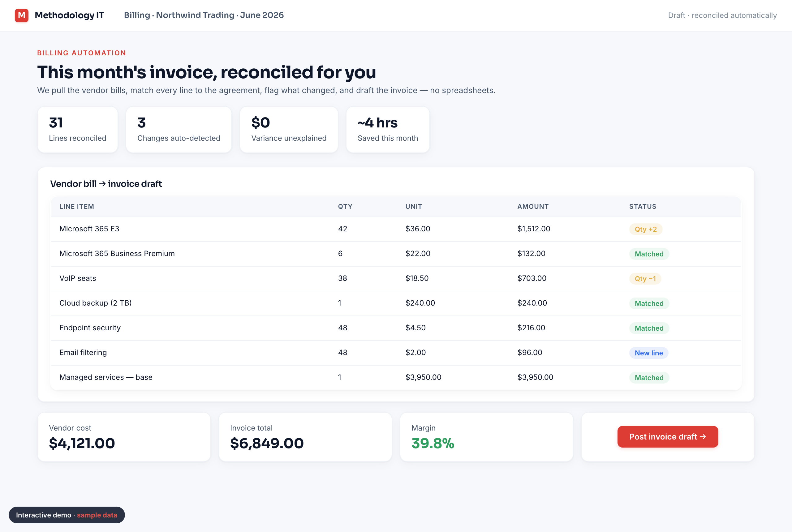792x532 pixels.
Task: Click Matched badge on Cloud backup row
Action: click(649, 304)
